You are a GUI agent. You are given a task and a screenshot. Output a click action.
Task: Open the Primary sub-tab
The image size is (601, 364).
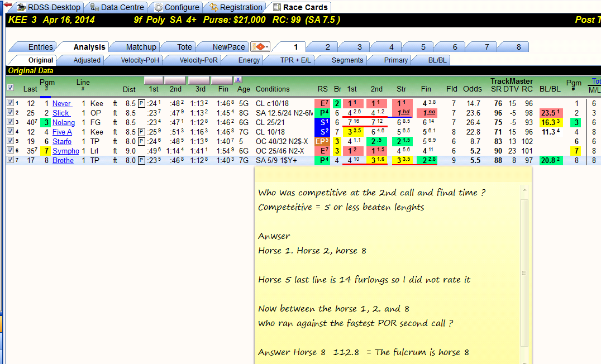pos(395,60)
